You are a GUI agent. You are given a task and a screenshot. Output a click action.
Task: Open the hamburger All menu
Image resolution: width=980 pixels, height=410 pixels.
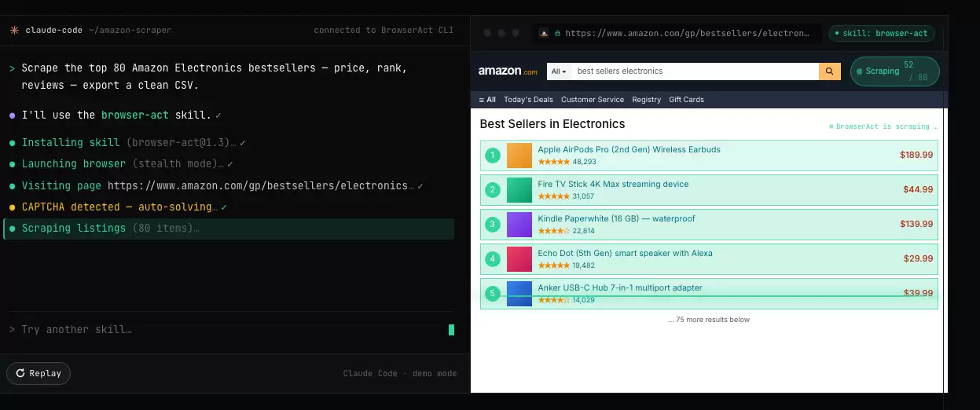point(487,100)
